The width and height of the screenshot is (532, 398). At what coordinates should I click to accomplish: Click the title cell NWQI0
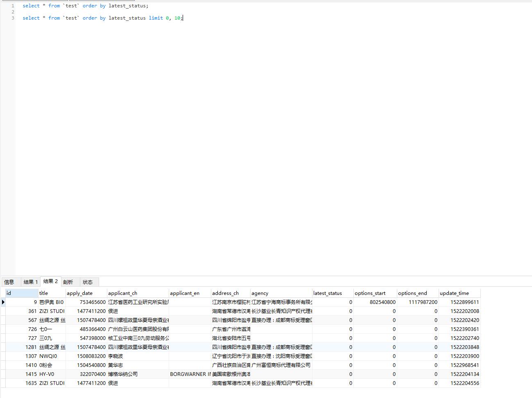tap(52, 356)
